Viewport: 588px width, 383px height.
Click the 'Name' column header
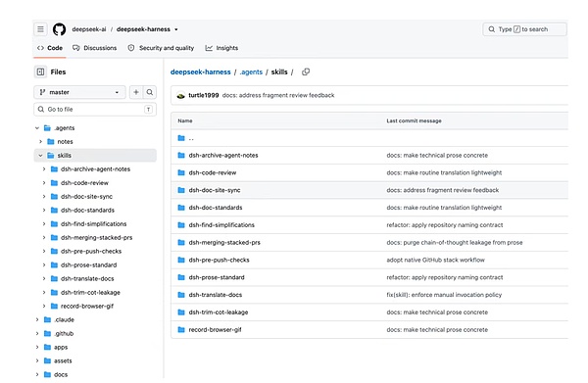coord(185,120)
